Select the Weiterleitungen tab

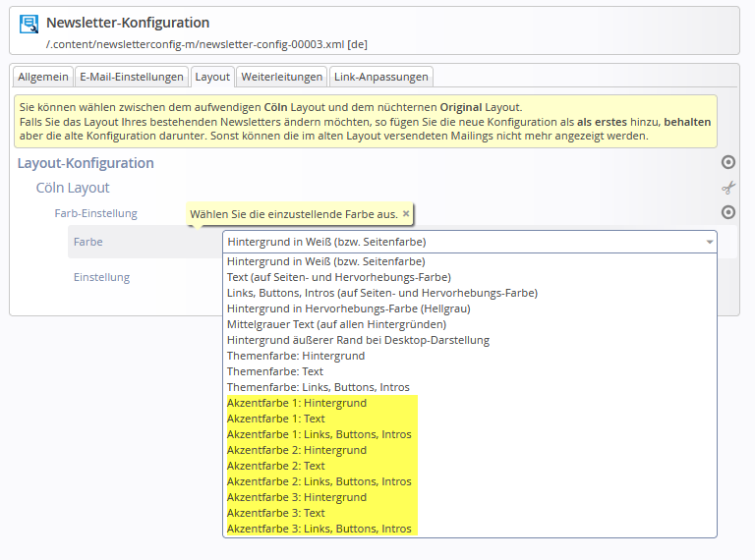(x=282, y=77)
